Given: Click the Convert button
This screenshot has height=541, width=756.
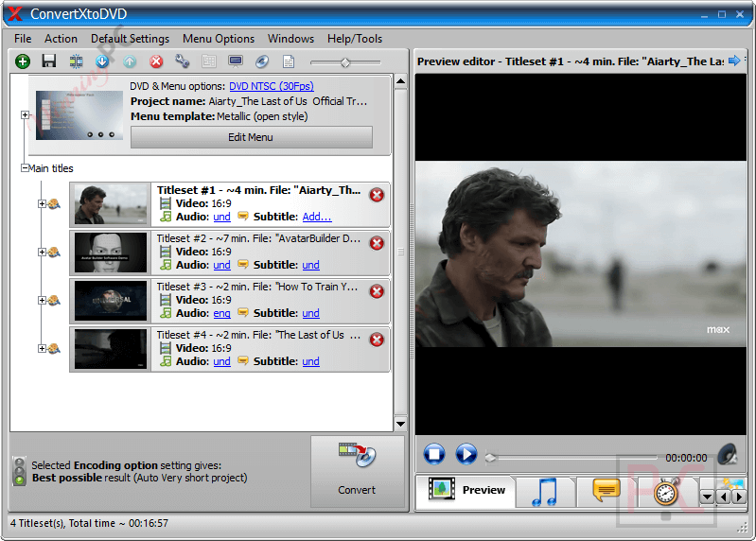Looking at the screenshot, I should pyautogui.click(x=357, y=472).
